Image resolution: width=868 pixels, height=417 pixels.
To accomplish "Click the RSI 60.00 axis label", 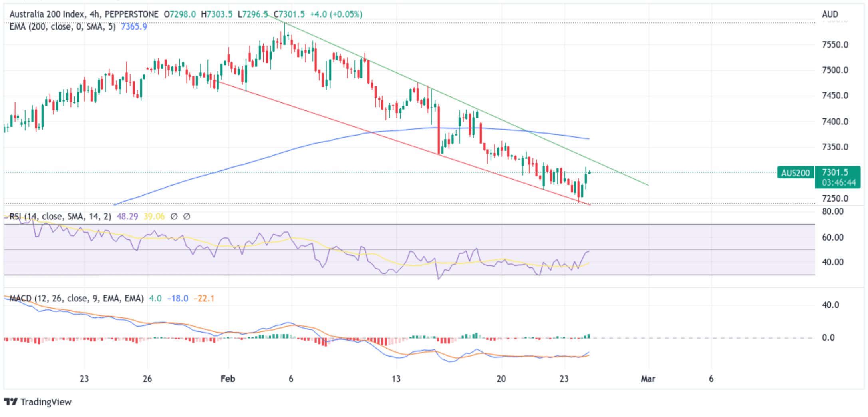I will click(833, 238).
